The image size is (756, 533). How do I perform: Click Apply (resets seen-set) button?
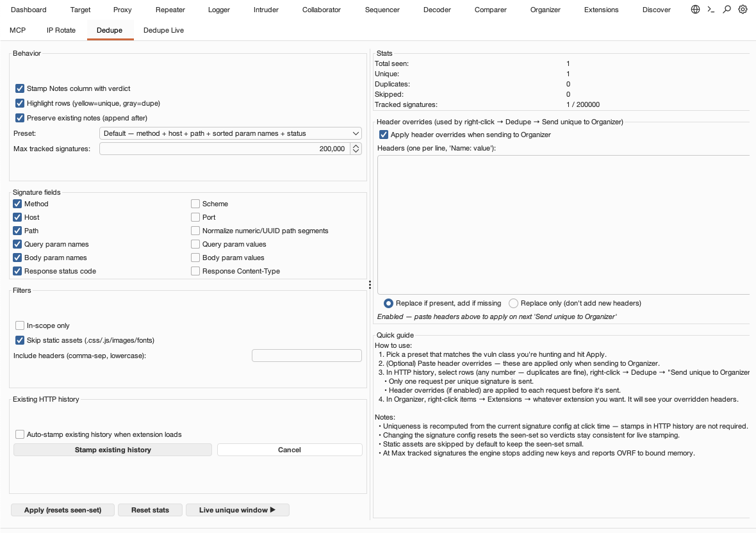[x=63, y=510]
